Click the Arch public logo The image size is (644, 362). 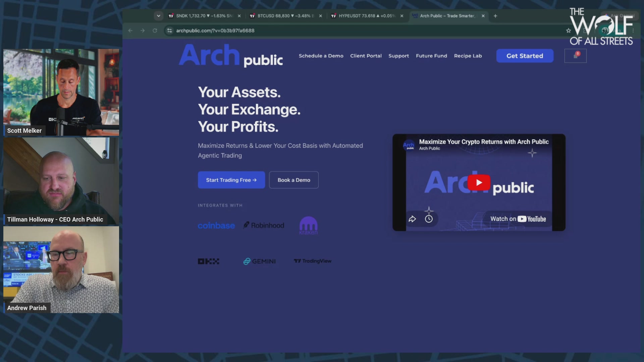231,55
